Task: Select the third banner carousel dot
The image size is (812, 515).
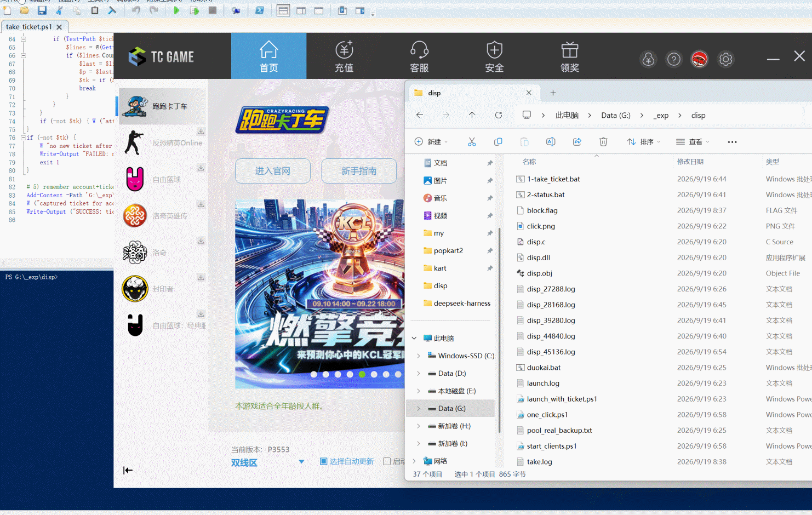Action: 338,374
